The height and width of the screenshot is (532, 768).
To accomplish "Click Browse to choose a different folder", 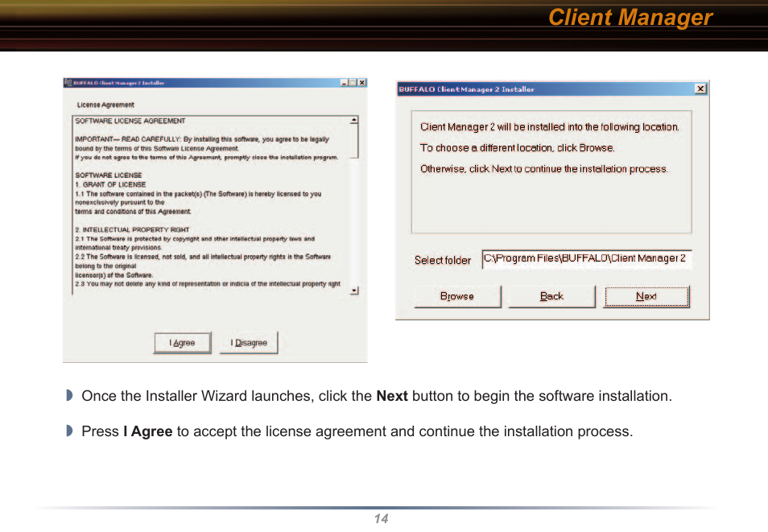I will click(x=457, y=296).
